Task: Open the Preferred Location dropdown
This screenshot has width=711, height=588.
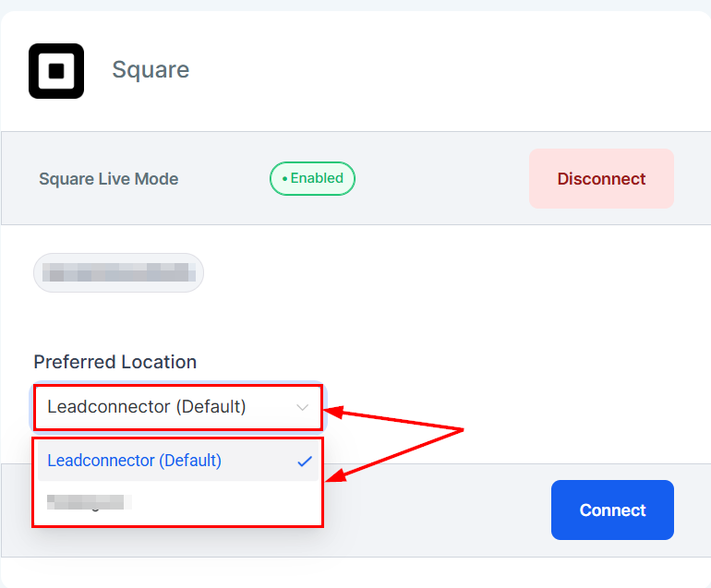Action: pos(178,407)
